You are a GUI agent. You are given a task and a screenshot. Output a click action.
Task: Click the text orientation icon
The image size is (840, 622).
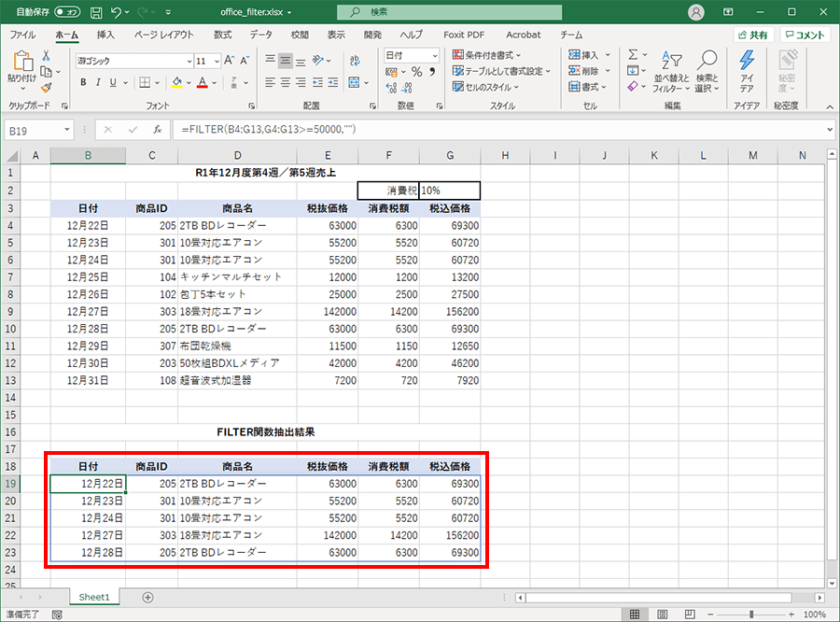coord(318,61)
